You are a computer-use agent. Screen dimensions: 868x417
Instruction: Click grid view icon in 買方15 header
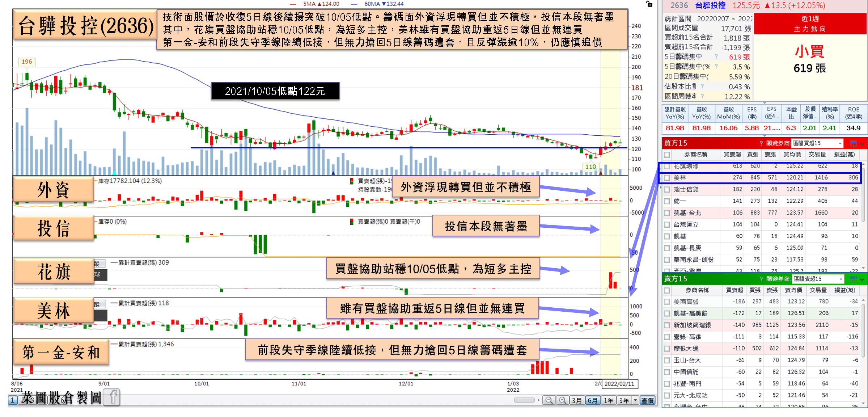click(x=853, y=143)
